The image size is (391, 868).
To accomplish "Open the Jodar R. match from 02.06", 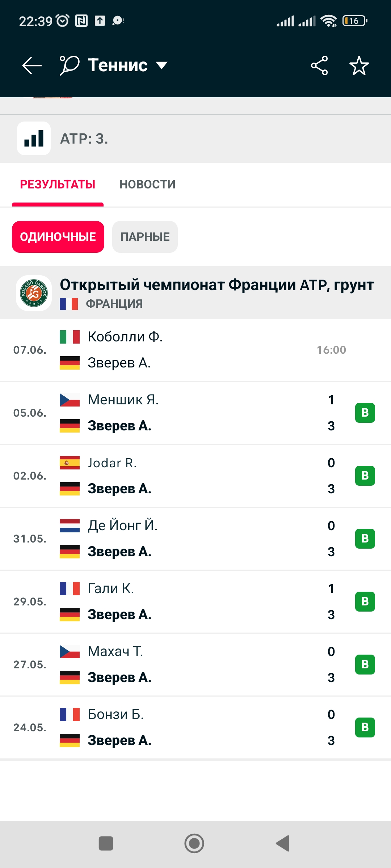I will click(195, 476).
